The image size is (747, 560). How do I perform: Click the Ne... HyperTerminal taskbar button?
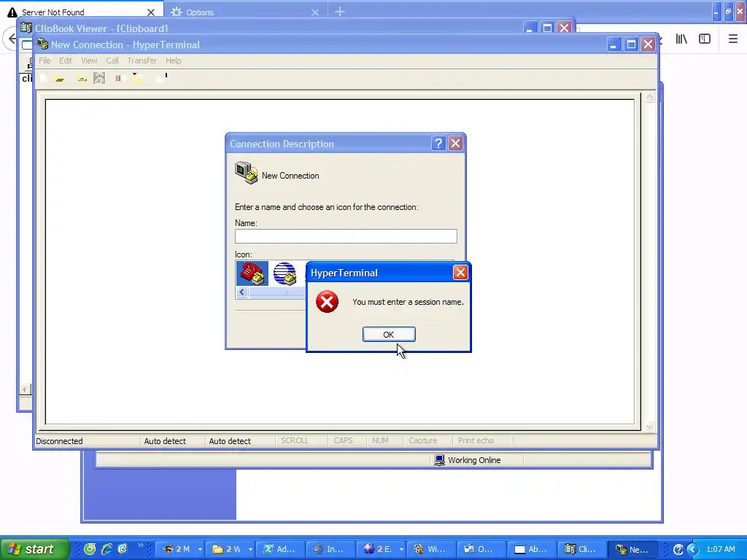point(632,550)
